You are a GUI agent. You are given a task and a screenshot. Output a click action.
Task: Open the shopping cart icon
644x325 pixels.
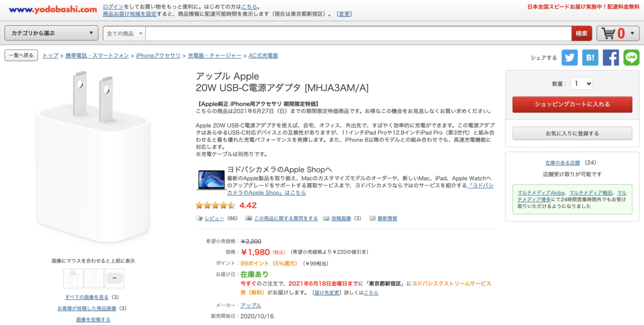(609, 33)
